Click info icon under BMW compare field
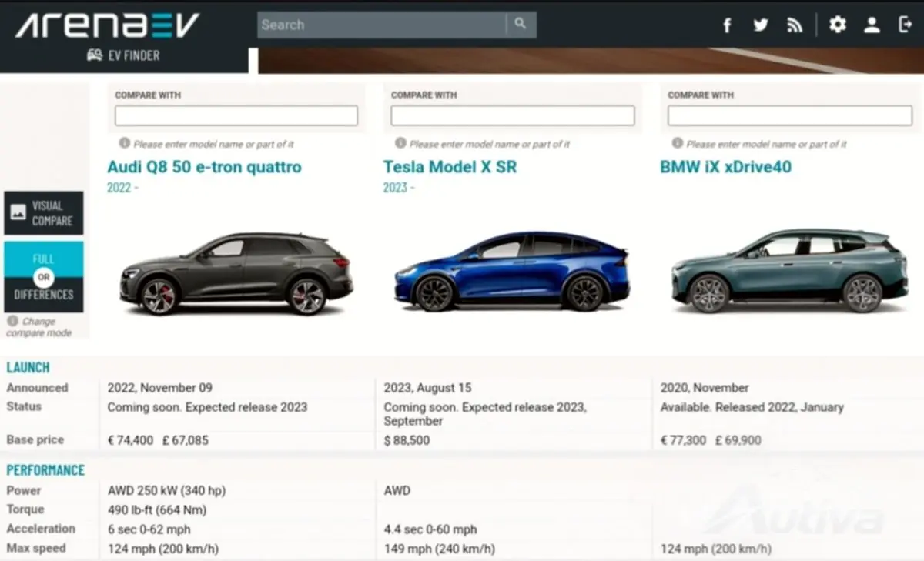Image resolution: width=924 pixels, height=561 pixels. point(678,143)
